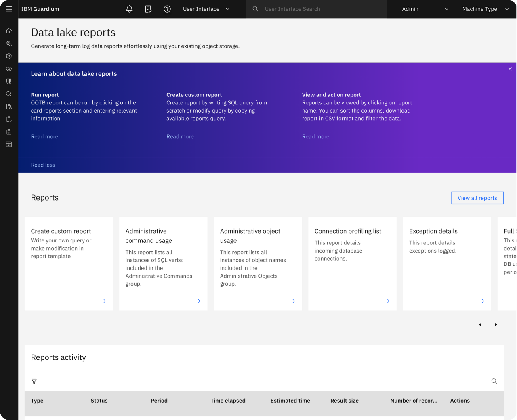This screenshot has height=420, width=517.
Task: Open the to-do list checklist icon
Action: point(148,9)
